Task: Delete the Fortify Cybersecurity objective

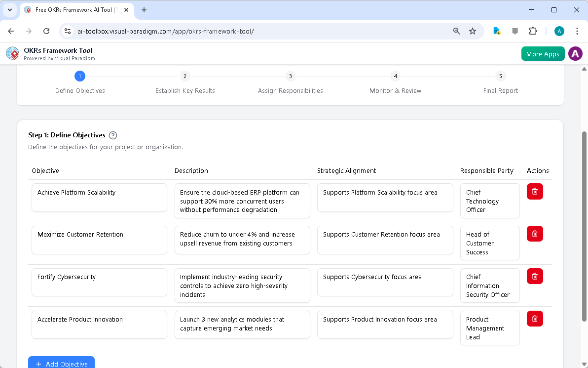Action: [535, 276]
